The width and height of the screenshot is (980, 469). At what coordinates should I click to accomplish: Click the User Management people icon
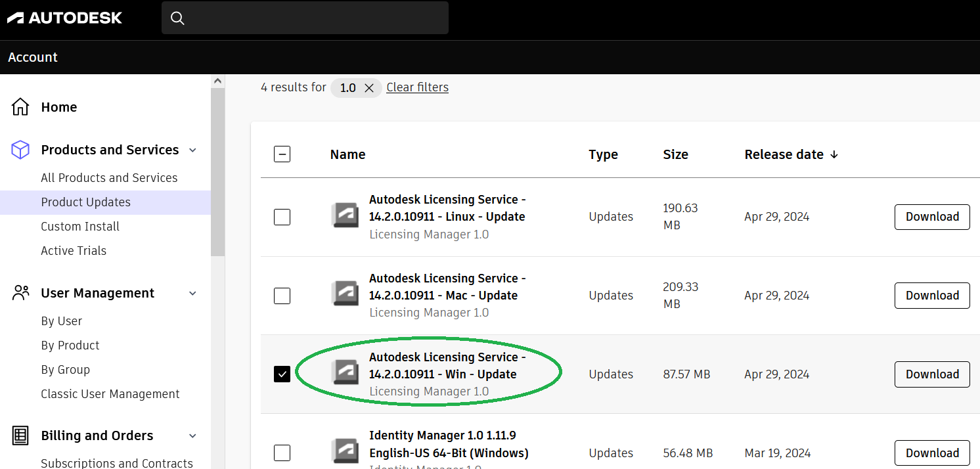[x=20, y=292]
